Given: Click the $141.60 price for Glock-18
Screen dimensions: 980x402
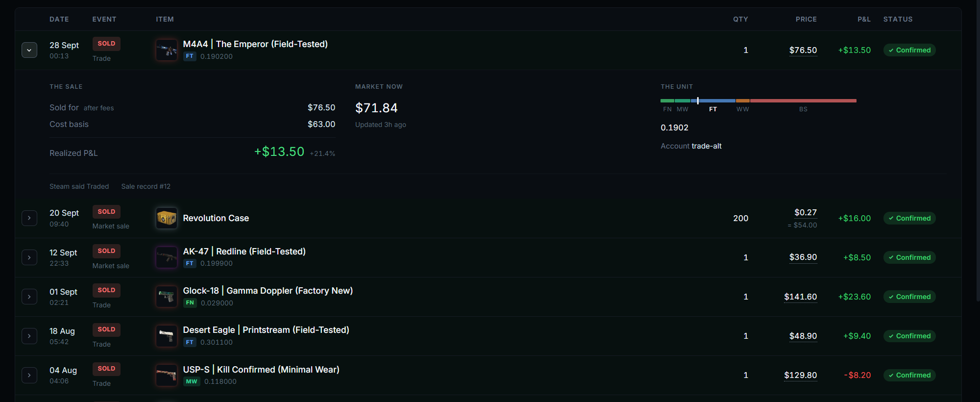Looking at the screenshot, I should [801, 297].
